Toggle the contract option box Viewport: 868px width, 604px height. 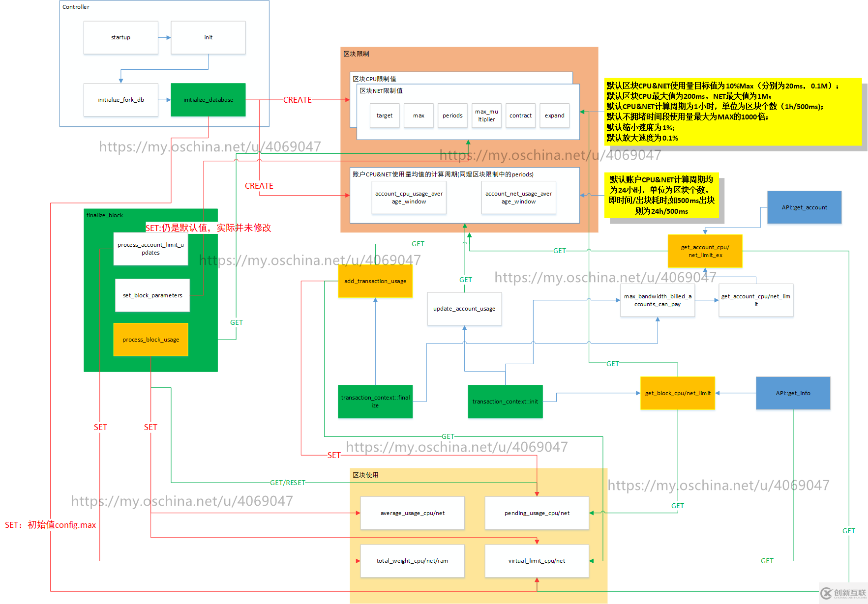[x=520, y=115]
